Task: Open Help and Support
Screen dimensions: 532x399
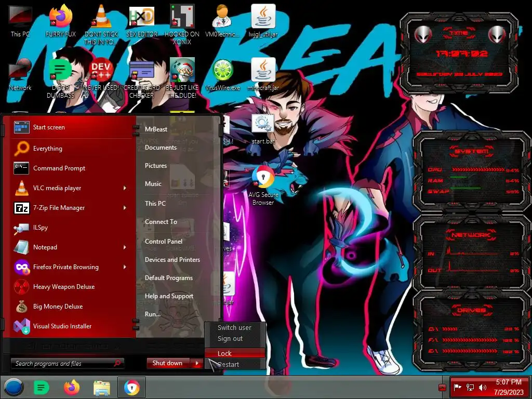Action: pyautogui.click(x=169, y=296)
